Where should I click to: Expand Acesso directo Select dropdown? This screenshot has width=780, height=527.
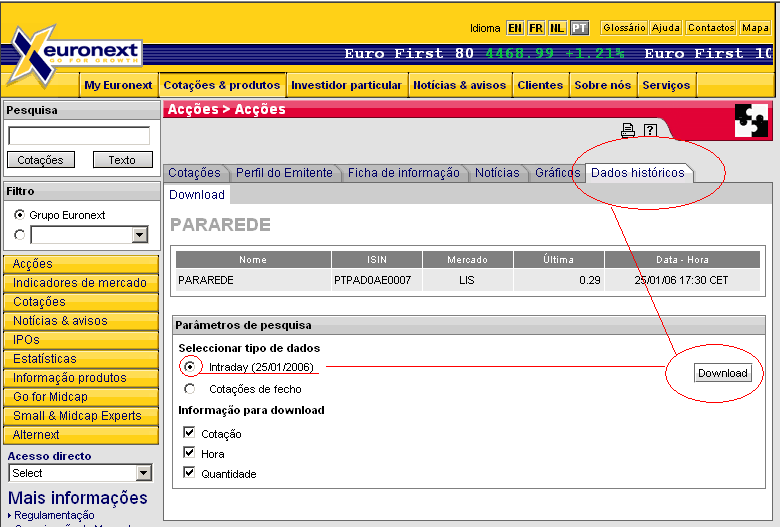click(x=80, y=473)
